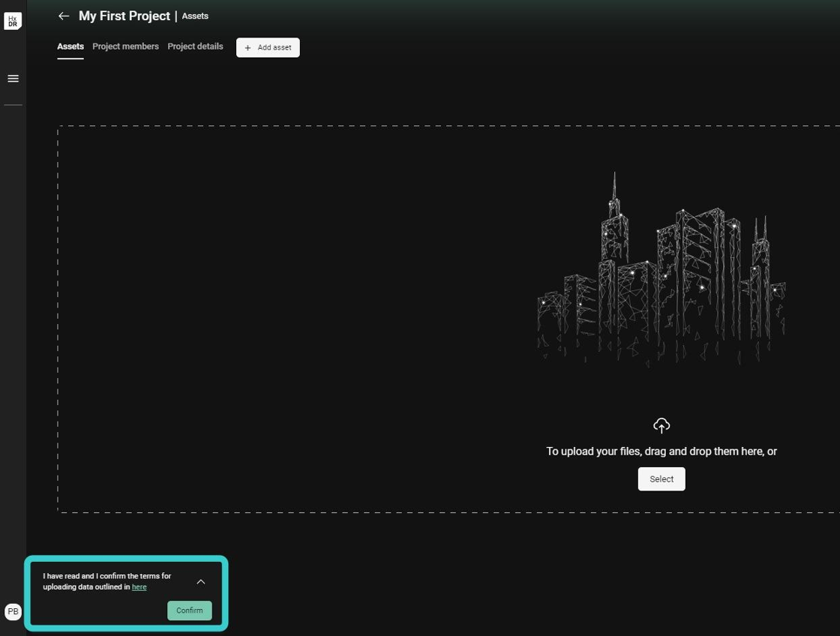
Task: Click the terms confirmation message text
Action: pos(105,581)
